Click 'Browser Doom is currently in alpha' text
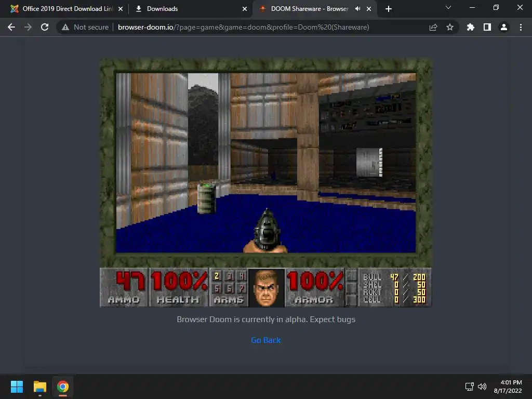Viewport: 532px width, 399px height. click(266, 320)
